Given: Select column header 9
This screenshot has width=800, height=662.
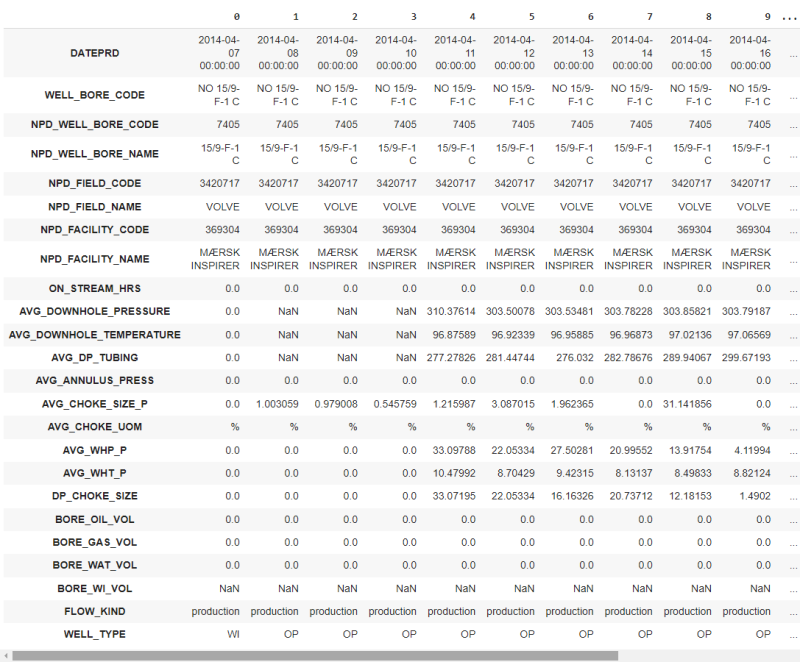Looking at the screenshot, I should 767,17.
